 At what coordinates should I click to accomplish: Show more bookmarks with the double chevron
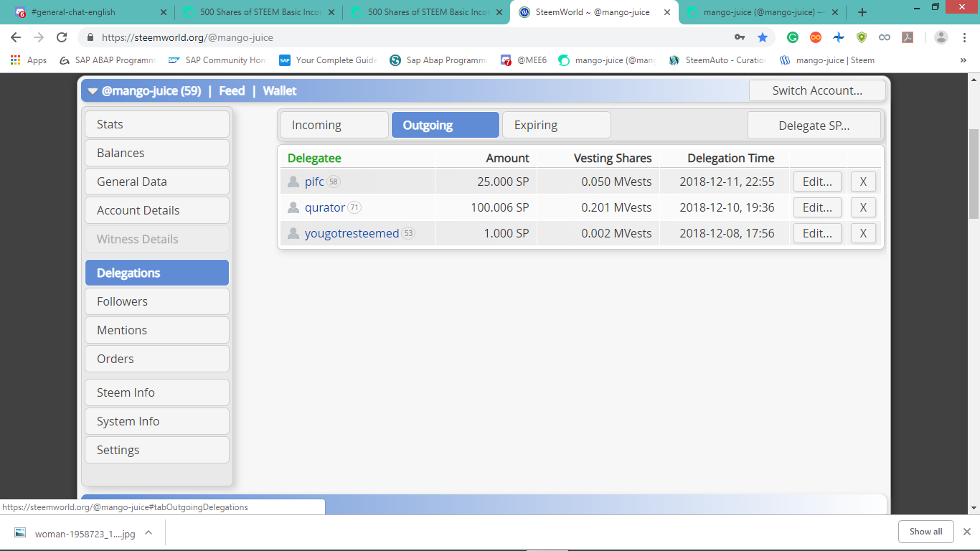(x=963, y=60)
